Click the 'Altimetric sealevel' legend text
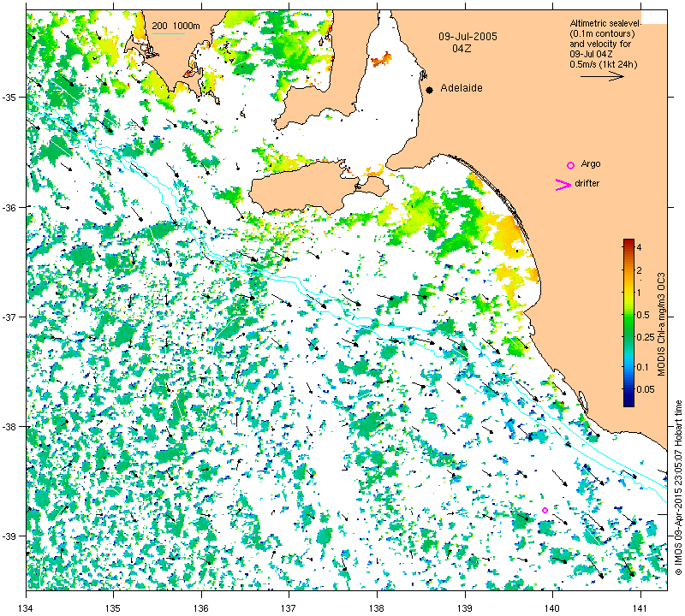The height and width of the screenshot is (616, 685). (x=605, y=24)
